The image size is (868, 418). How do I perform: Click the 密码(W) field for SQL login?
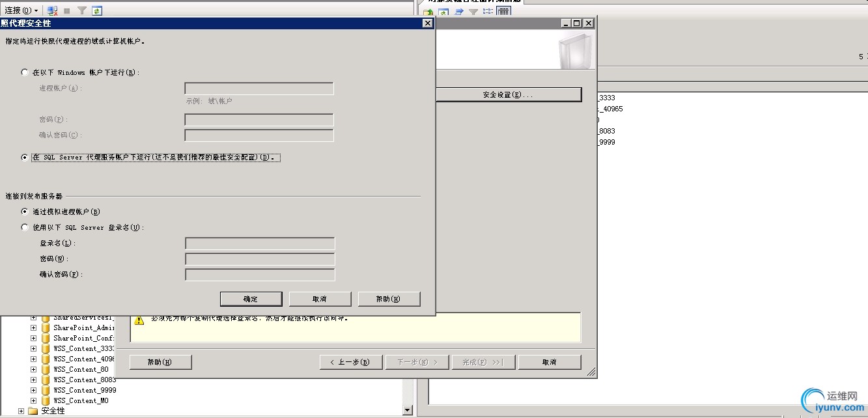pos(260,259)
